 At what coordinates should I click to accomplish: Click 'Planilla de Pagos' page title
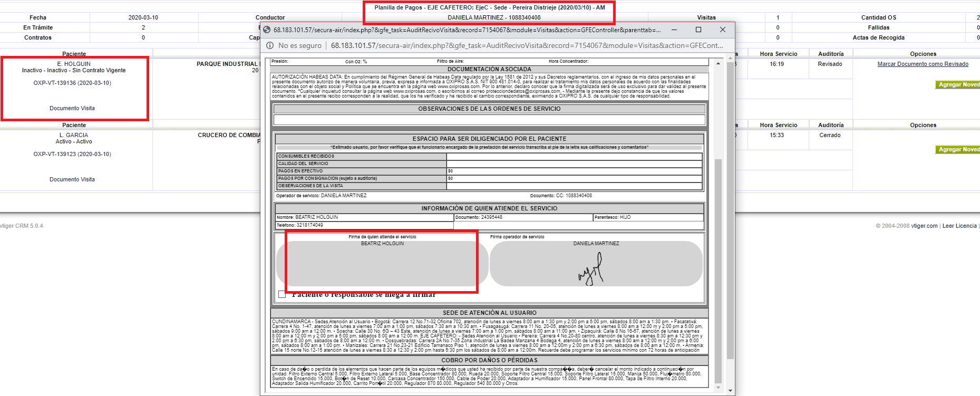(x=490, y=7)
